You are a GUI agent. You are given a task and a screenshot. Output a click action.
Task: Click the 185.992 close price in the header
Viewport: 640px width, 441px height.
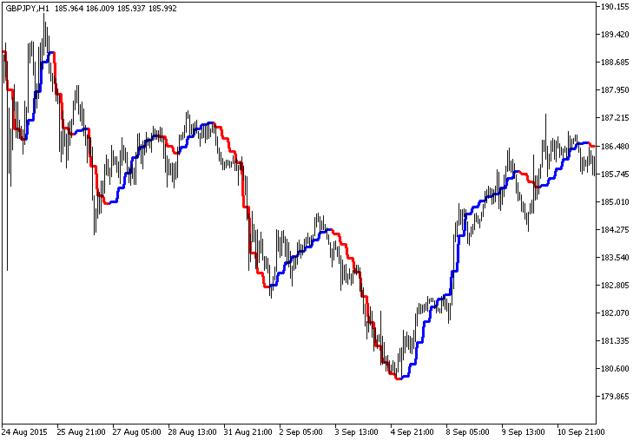pyautogui.click(x=163, y=8)
